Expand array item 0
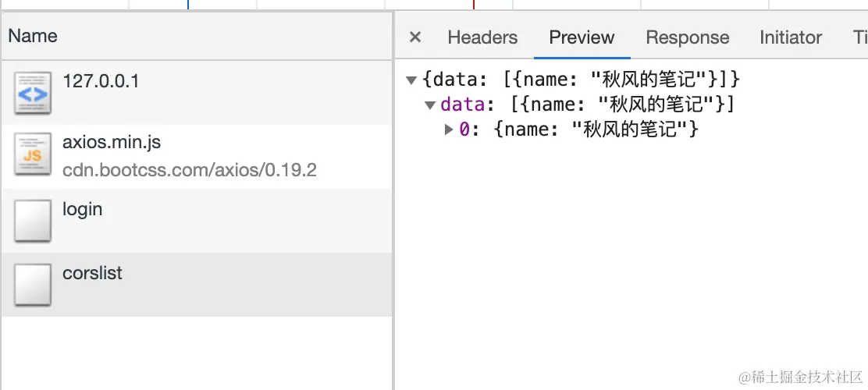 [449, 130]
